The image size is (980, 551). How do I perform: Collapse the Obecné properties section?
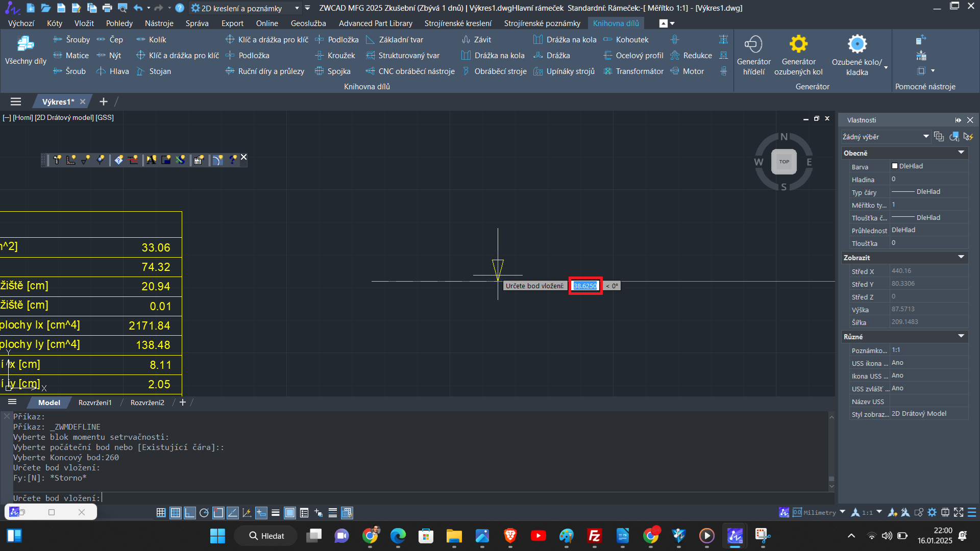(961, 153)
